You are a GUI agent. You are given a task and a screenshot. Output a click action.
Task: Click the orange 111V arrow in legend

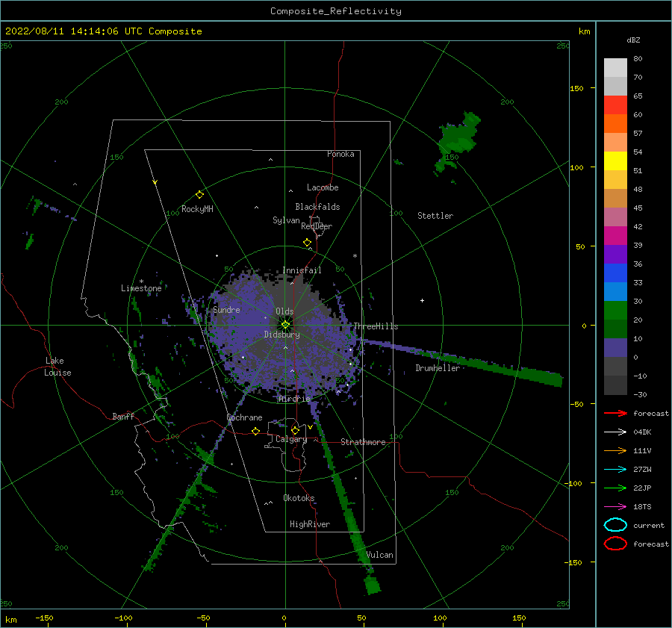click(x=615, y=450)
